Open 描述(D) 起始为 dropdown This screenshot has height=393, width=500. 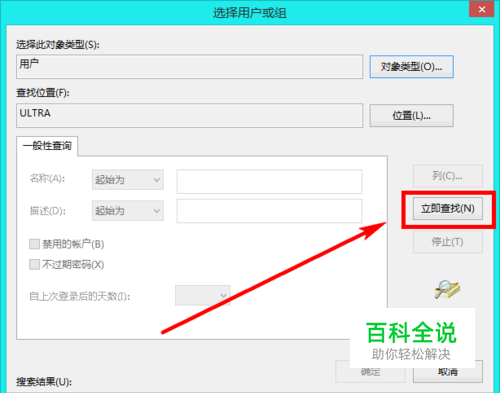click(x=128, y=210)
